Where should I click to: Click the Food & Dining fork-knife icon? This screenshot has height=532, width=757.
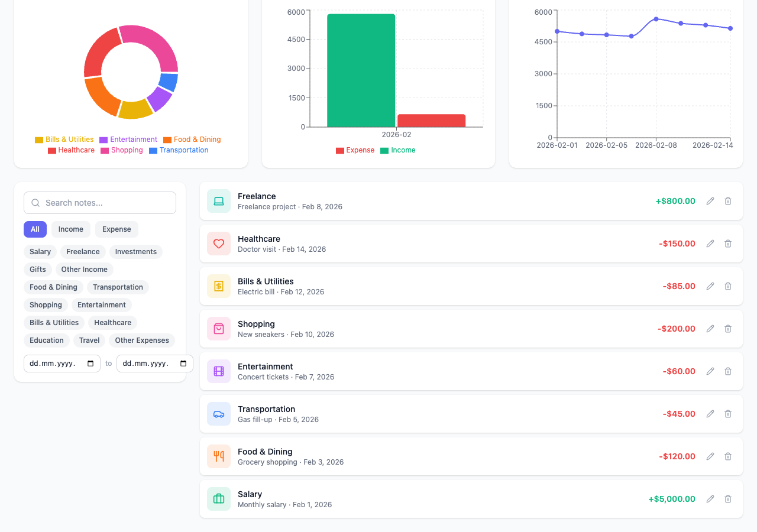(219, 456)
